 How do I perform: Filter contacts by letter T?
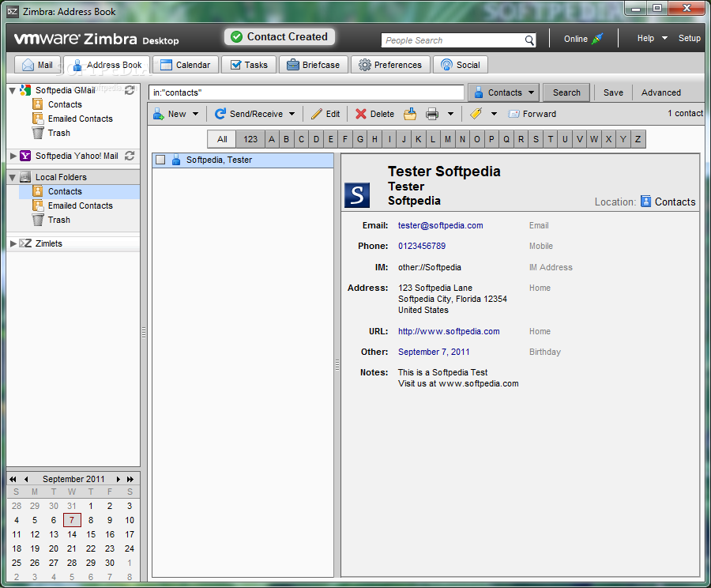point(551,139)
